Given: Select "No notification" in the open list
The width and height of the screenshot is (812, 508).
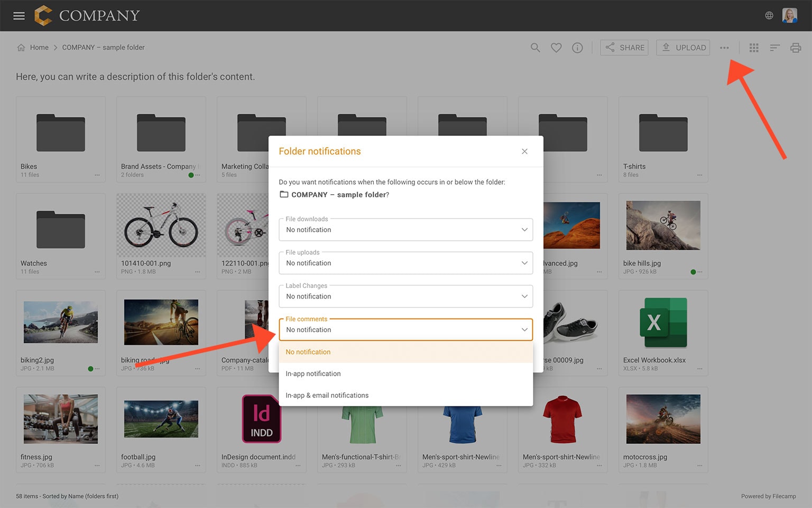Looking at the screenshot, I should pos(308,352).
